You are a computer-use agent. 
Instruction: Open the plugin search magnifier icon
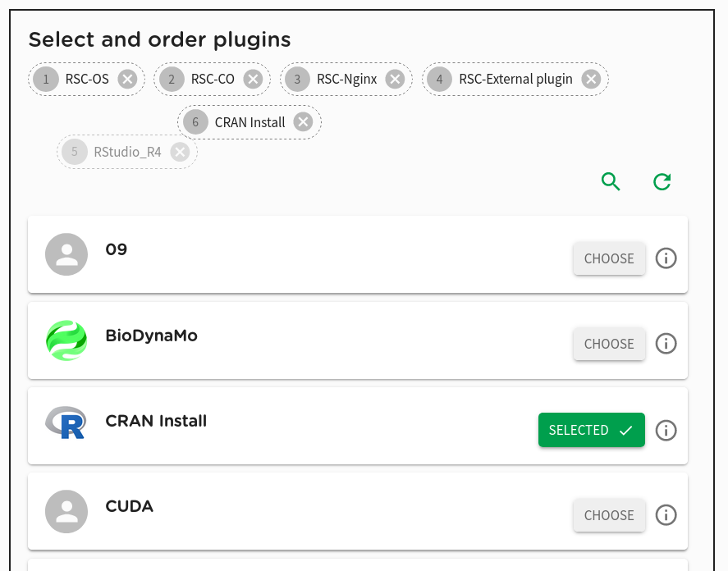pos(611,181)
